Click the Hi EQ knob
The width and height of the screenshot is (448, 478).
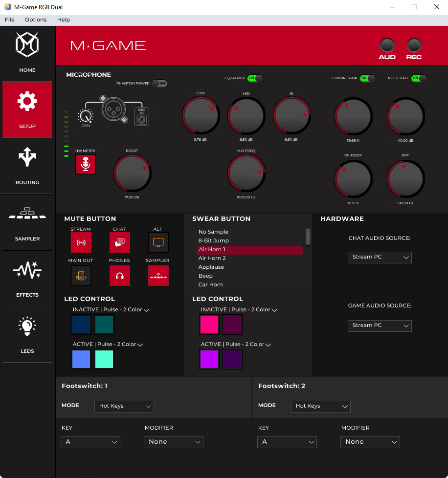[x=291, y=115]
